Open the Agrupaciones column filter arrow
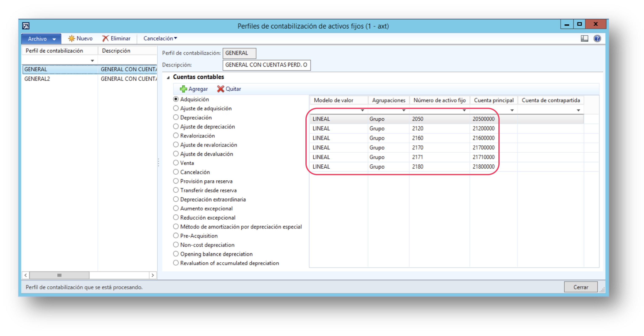This screenshot has width=644, height=336. point(404,110)
